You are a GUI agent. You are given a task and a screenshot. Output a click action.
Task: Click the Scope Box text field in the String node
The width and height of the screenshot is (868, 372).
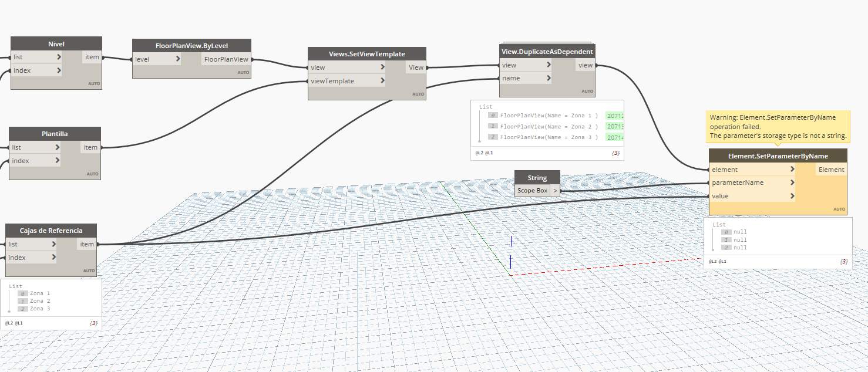point(532,190)
